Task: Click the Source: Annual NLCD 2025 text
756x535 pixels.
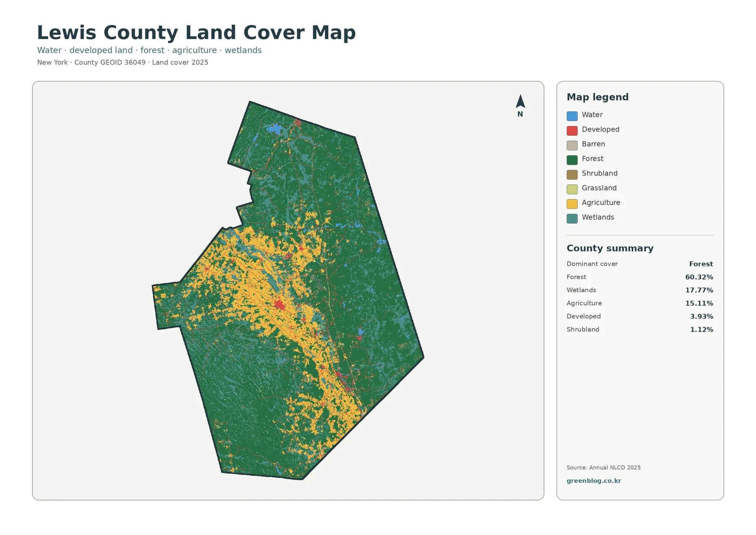Action: pos(604,467)
